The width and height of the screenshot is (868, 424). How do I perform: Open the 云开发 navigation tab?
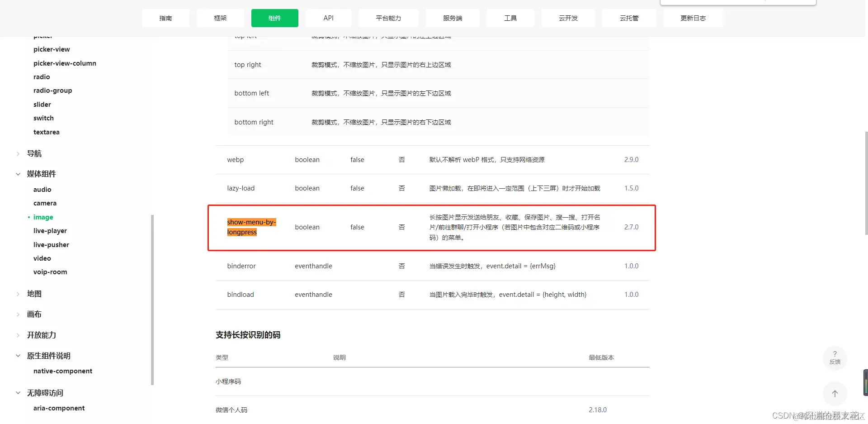coord(568,18)
